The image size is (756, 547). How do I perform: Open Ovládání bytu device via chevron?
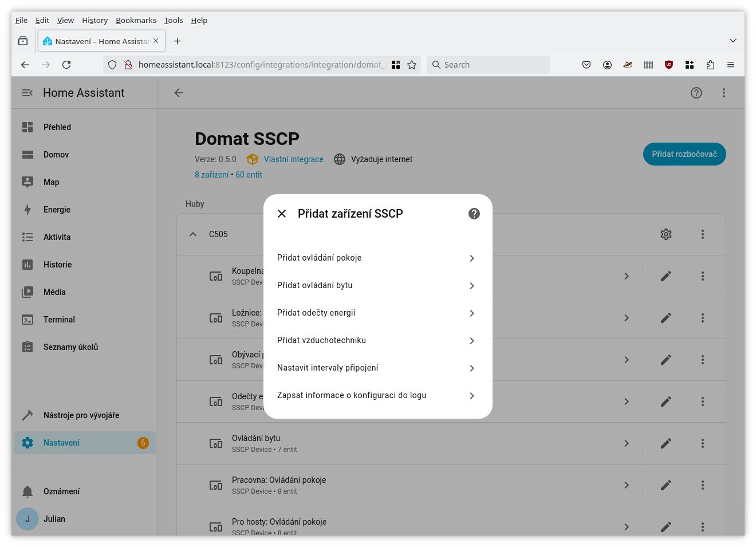[627, 443]
